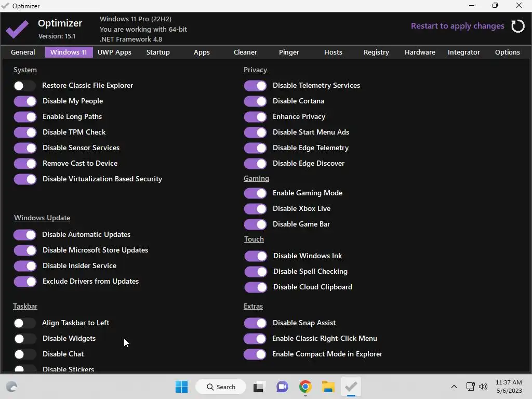Open the Chat app taskbar icon
The width and height of the screenshot is (532, 399).
[x=282, y=387]
